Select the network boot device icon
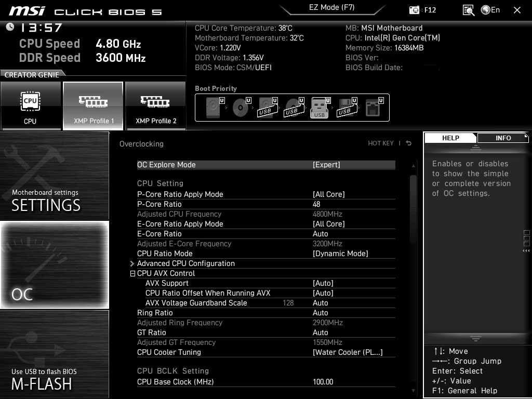This screenshot has width=532, height=399. [x=374, y=108]
